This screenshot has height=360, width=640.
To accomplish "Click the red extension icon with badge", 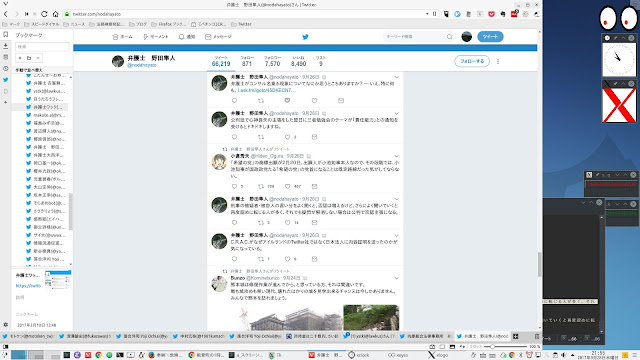I will click(x=514, y=14).
